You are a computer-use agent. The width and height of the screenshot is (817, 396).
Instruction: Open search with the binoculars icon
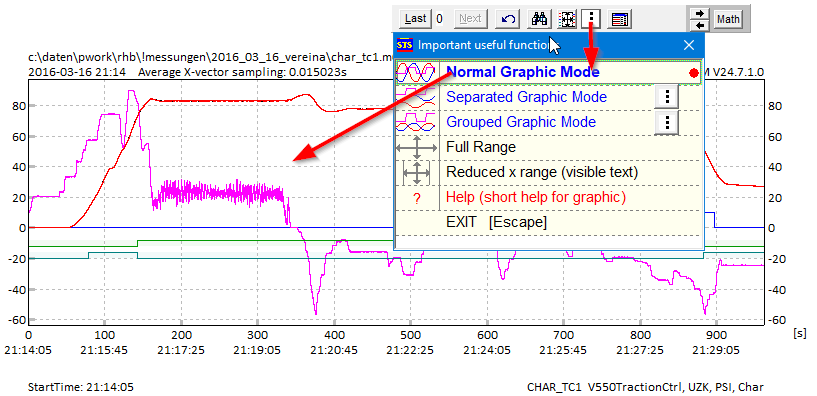(x=539, y=19)
